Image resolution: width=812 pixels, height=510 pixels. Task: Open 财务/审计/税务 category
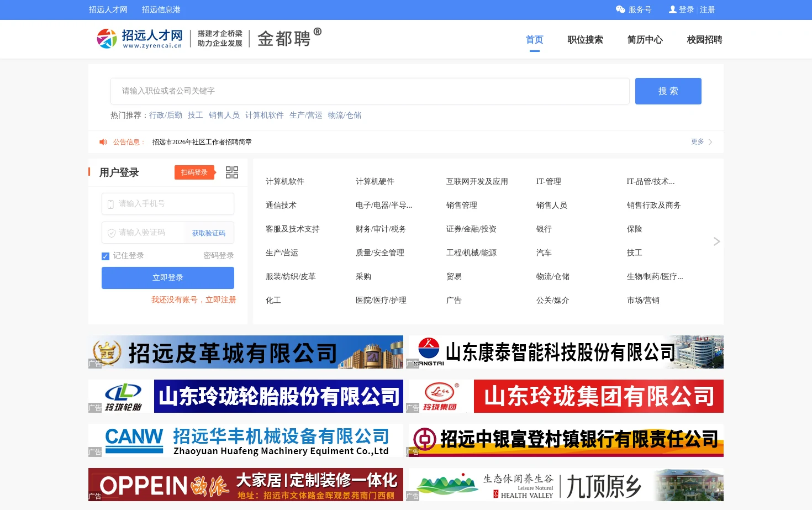coord(381,229)
